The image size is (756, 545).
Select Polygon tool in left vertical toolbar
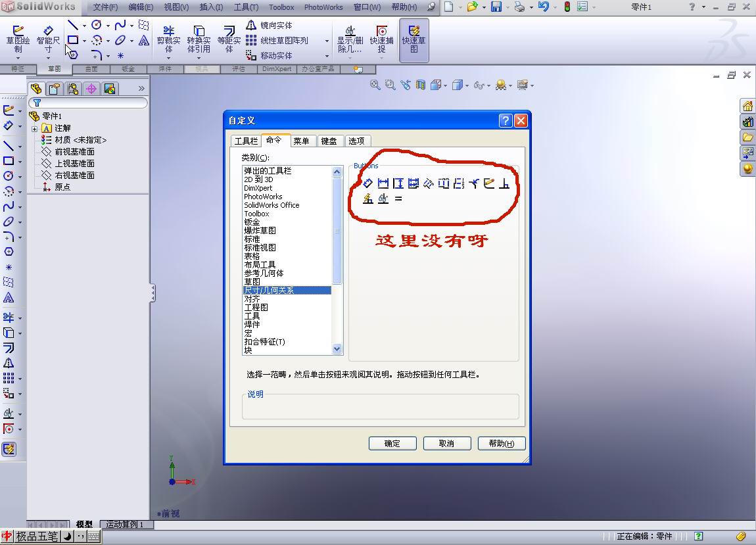(x=8, y=251)
